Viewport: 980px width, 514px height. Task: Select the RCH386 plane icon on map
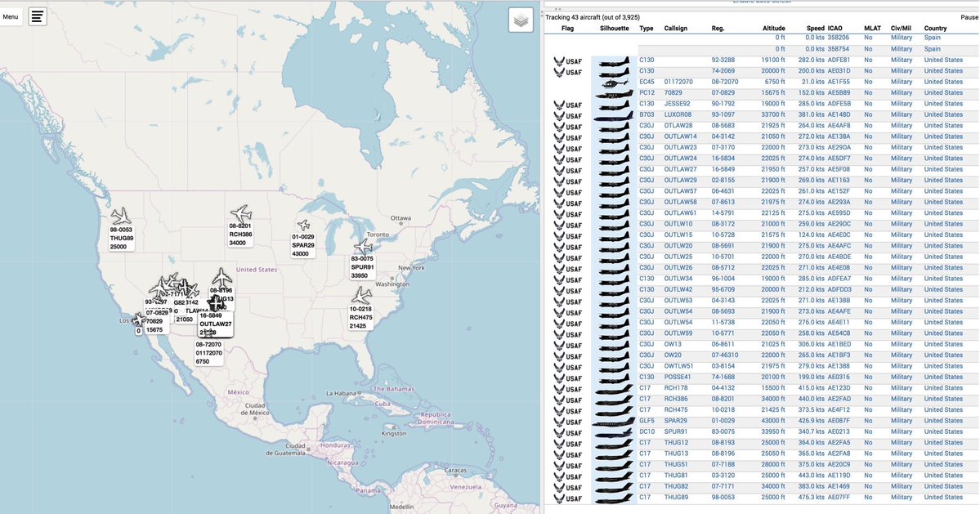[240, 213]
